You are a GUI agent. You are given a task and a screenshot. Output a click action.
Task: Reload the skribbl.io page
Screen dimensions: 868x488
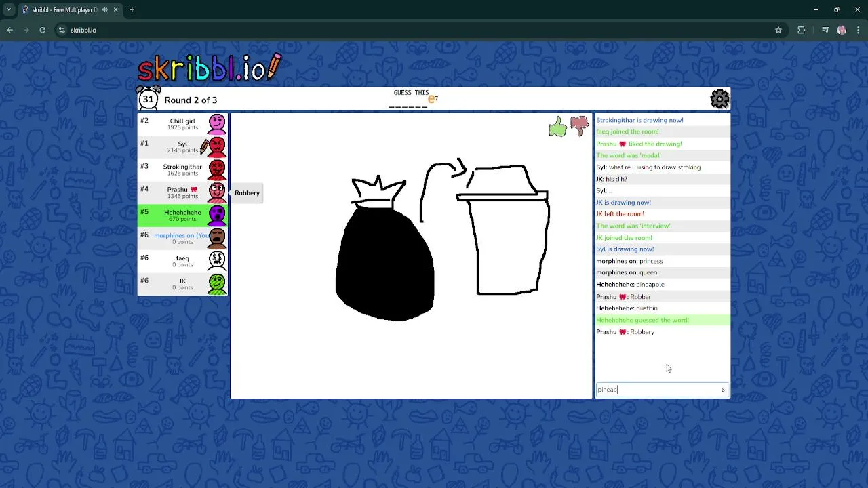pos(42,30)
